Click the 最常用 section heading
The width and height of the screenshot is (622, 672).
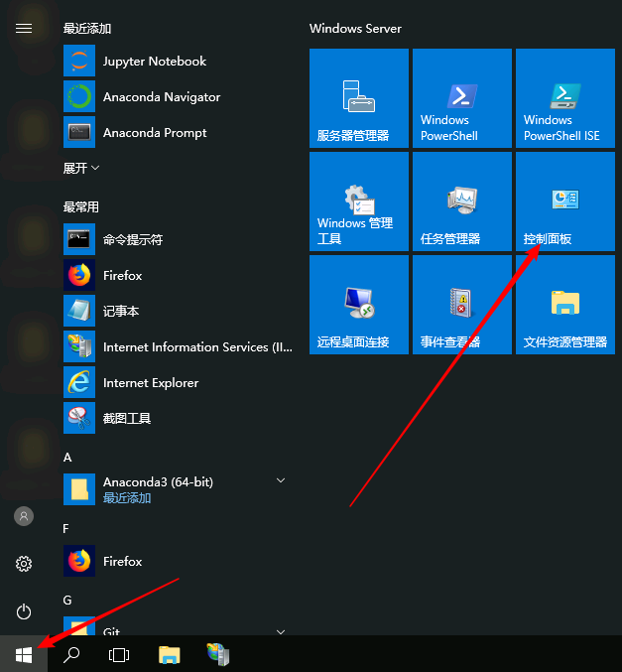click(x=81, y=207)
